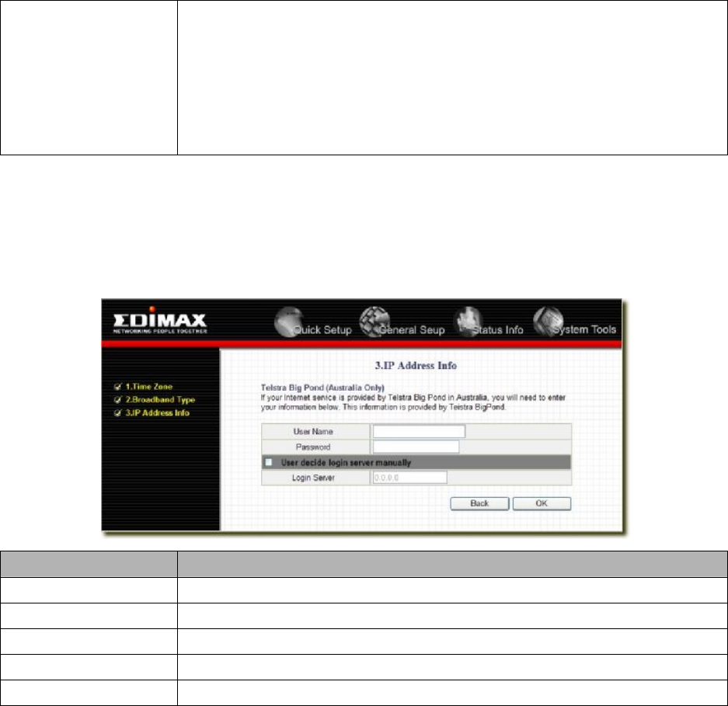Click the checkmark beside 2.Broadband Type

pyautogui.click(x=117, y=400)
